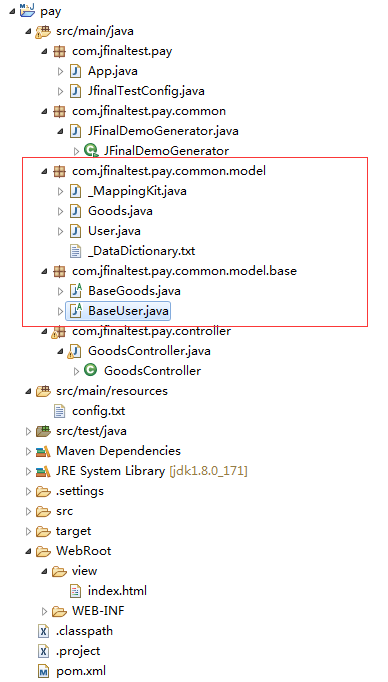
Task: Expand the src/test/java folder
Action: (29, 431)
